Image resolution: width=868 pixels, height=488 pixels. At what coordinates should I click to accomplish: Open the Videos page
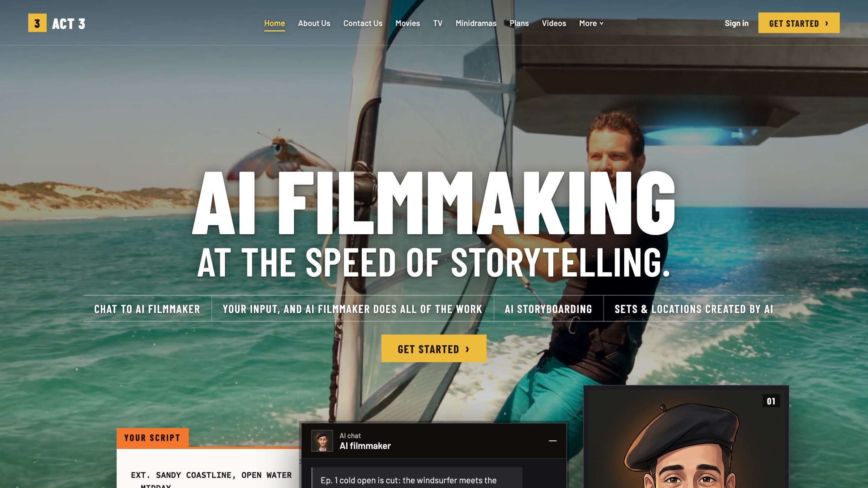click(554, 23)
